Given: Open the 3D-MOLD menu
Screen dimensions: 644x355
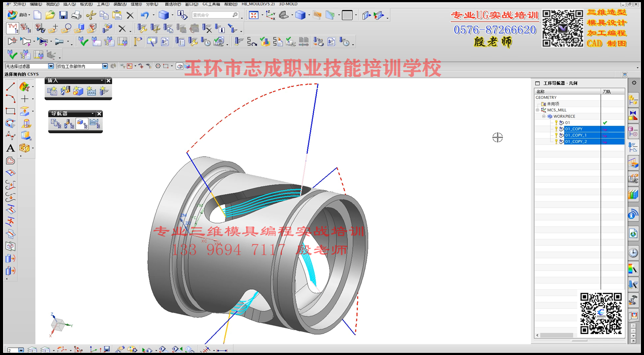Looking at the screenshot, I should click(x=288, y=4).
